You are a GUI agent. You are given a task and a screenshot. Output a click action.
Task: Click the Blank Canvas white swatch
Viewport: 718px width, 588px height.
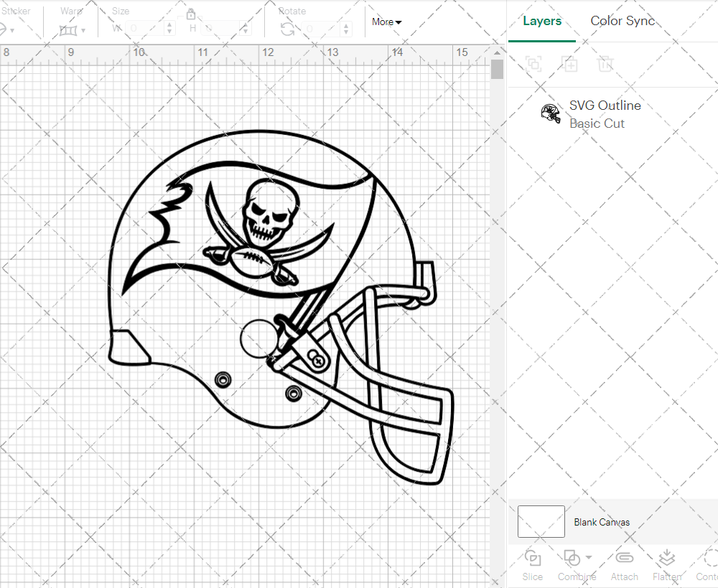(x=541, y=522)
